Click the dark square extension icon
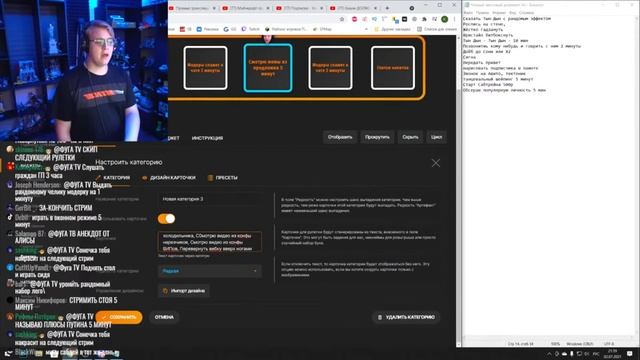 tap(404, 19)
